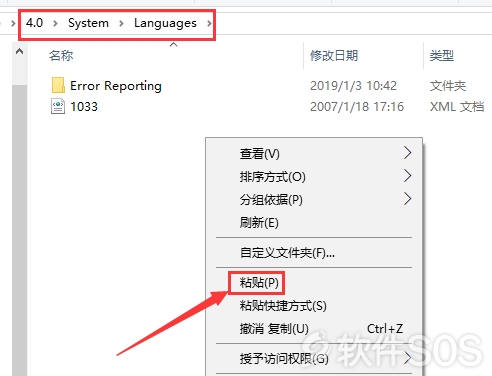
Task: Sort by the 修改日期 column header
Action: [x=334, y=55]
